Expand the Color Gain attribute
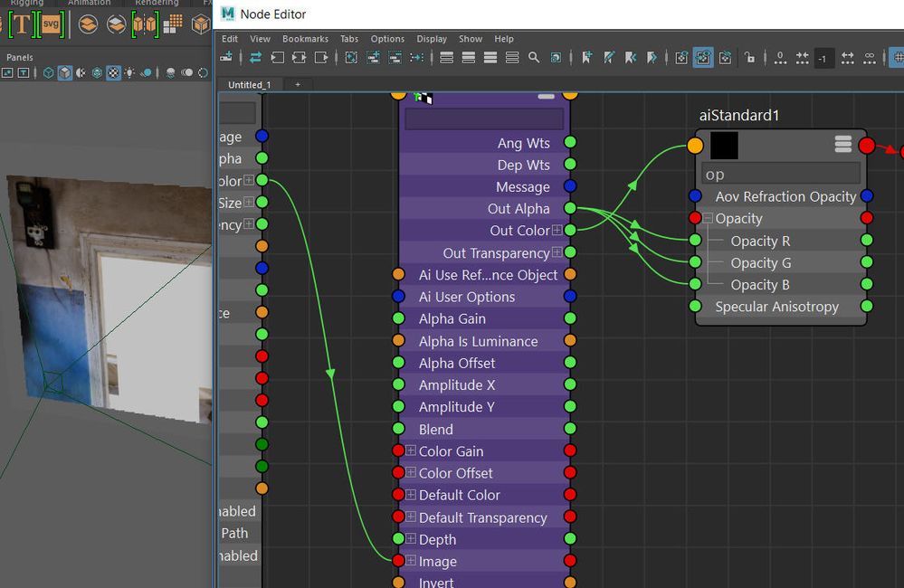The image size is (904, 588). [x=411, y=450]
